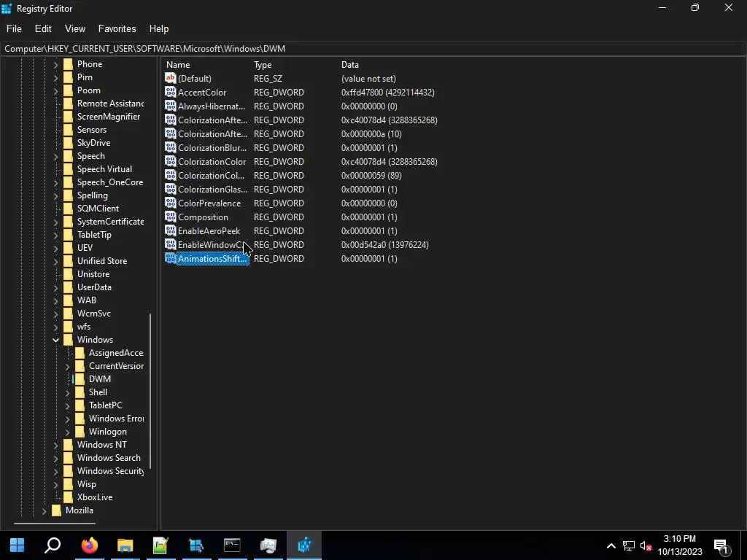Image resolution: width=747 pixels, height=560 pixels.
Task: Open taskbar Search
Action: point(53,545)
